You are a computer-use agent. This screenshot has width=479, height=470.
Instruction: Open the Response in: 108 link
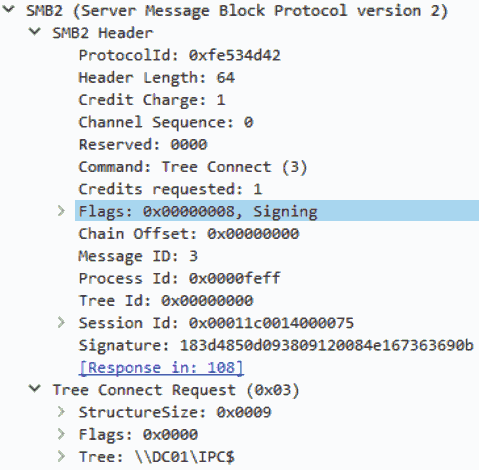point(161,368)
